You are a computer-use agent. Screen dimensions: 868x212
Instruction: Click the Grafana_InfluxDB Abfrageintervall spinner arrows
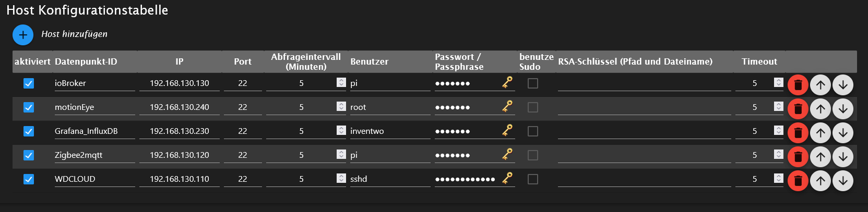341,130
